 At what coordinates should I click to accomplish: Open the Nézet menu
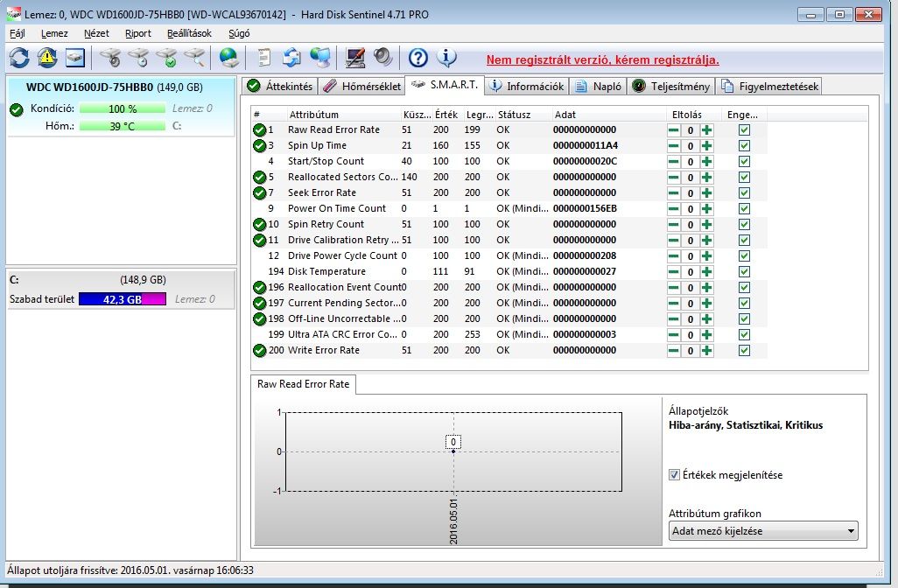(96, 33)
